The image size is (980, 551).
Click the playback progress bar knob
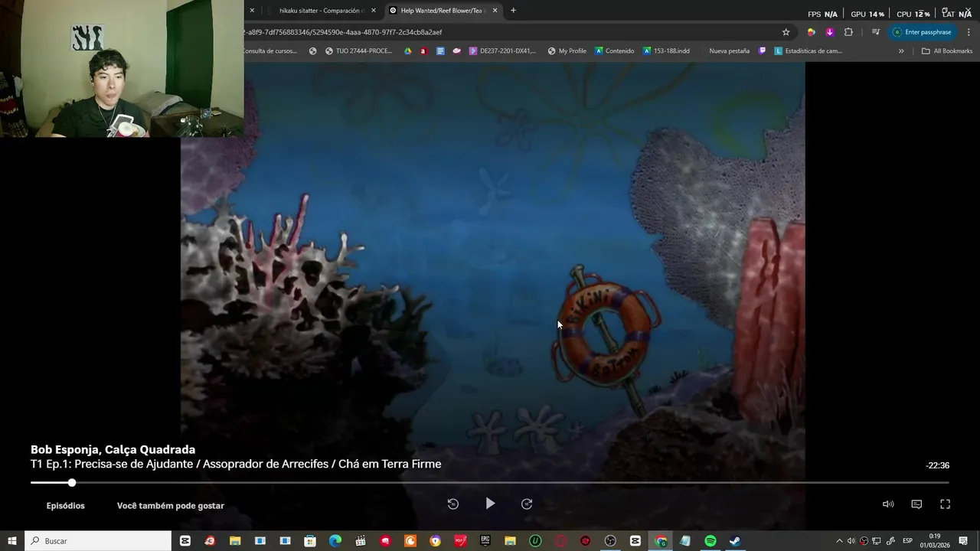click(72, 483)
